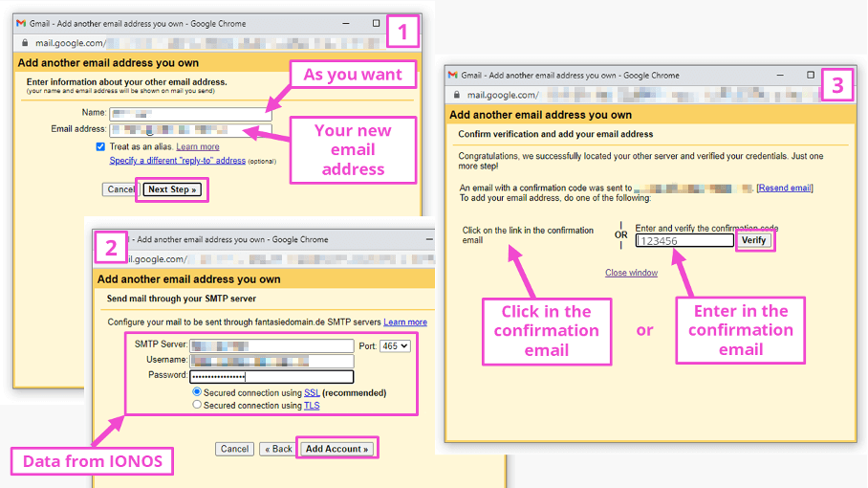
Task: Click 'Confirm verification and add your email address' heading
Action: click(555, 134)
